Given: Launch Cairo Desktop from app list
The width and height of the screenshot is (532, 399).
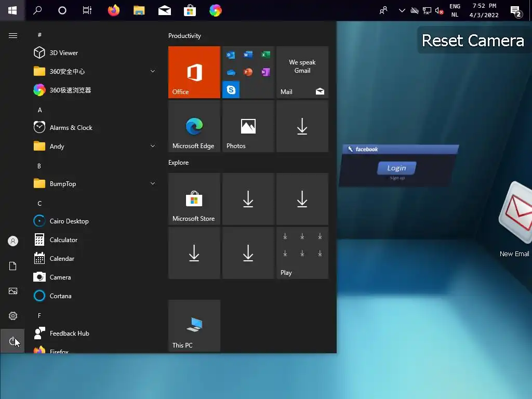Looking at the screenshot, I should coord(95,221).
